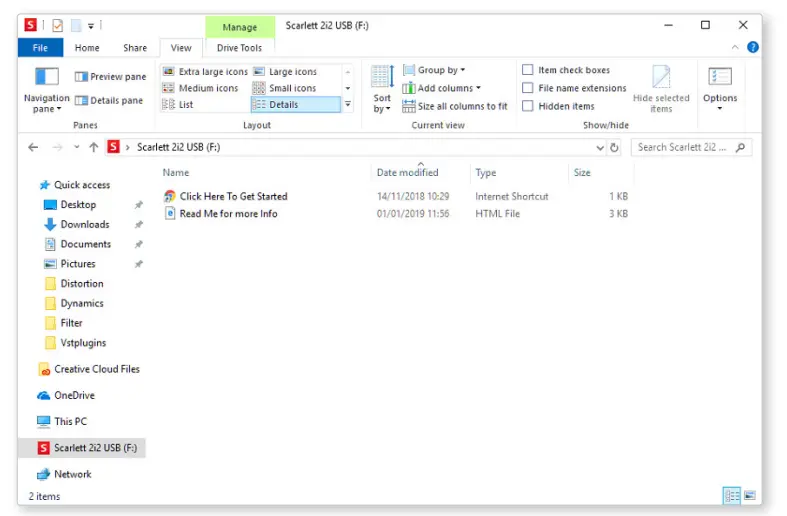Viewport: 787px width, 516px height.
Task: Click Size all columns to fit
Action: 455,106
